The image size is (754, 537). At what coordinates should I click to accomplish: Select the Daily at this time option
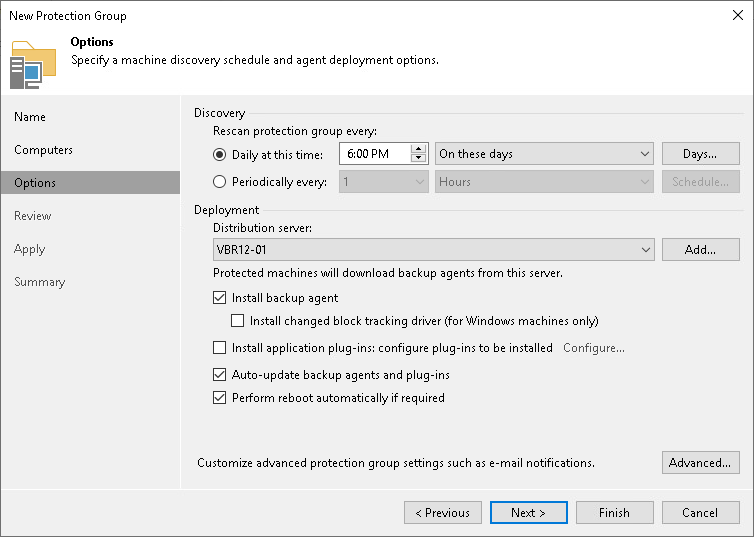tap(220, 154)
